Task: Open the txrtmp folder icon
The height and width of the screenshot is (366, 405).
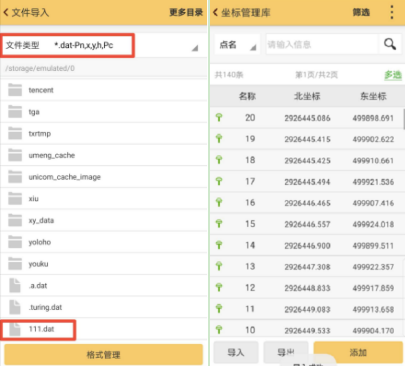Action: pos(15,133)
